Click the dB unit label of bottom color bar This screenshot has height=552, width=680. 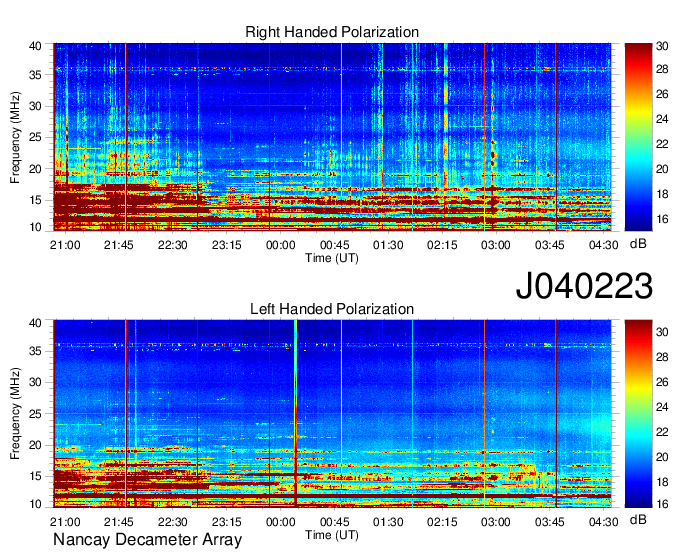[x=638, y=519]
